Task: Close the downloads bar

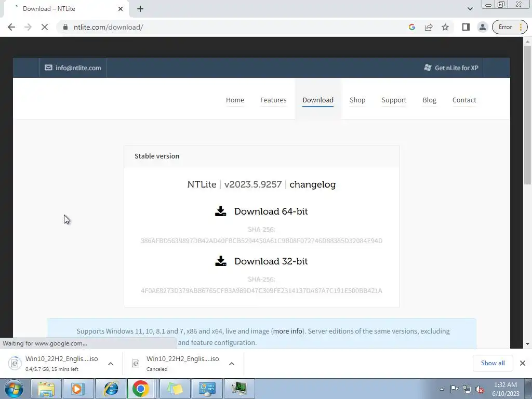Action: (x=523, y=363)
